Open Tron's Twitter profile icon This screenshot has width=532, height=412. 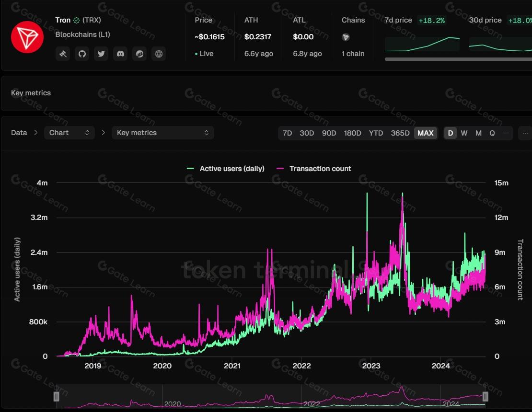[101, 54]
